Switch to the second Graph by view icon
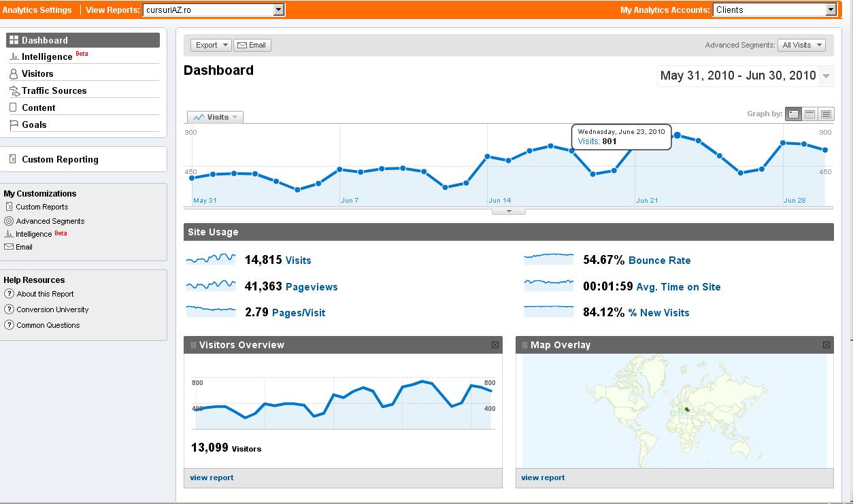This screenshot has height=504, width=853. (809, 114)
